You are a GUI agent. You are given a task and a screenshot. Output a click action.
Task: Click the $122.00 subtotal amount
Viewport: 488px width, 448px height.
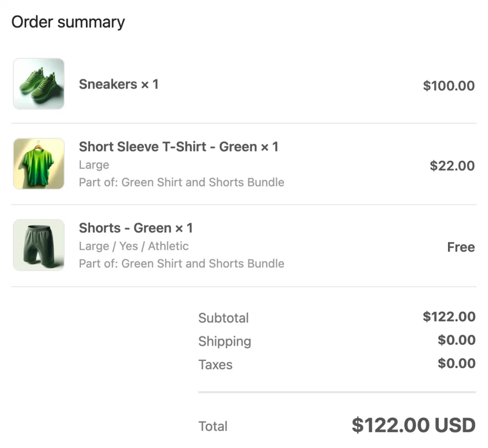coord(449,317)
